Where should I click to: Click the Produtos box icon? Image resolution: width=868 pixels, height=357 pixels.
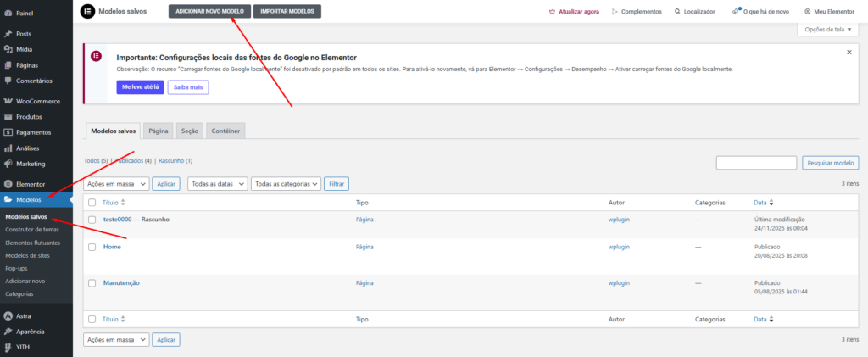pyautogui.click(x=8, y=117)
